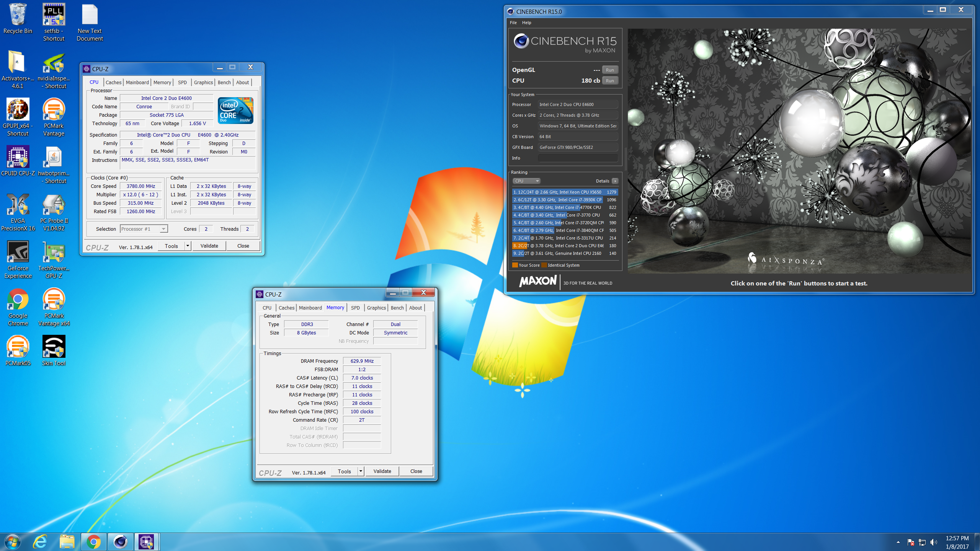Launch PC Probe II V1.04.92 icon
980x551 pixels.
pyautogui.click(x=54, y=212)
